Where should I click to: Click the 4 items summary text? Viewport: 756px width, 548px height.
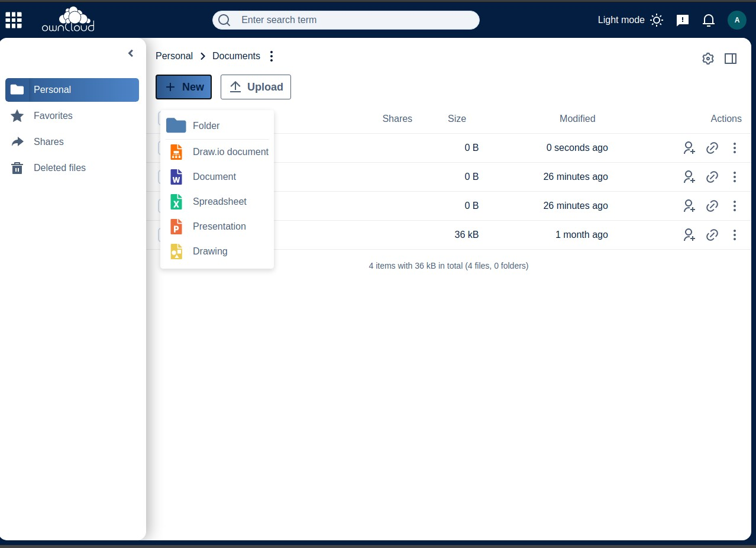[448, 266]
